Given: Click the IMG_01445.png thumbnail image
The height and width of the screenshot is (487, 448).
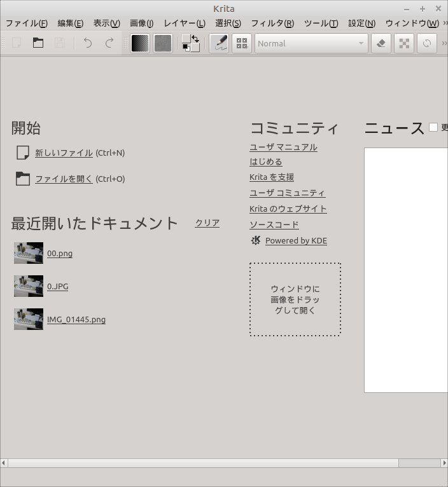Looking at the screenshot, I should point(29,319).
